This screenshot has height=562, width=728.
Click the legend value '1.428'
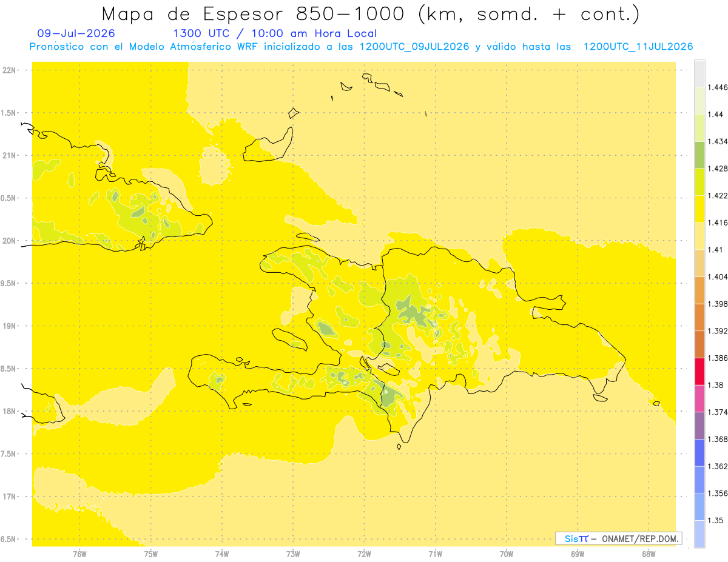719,169
